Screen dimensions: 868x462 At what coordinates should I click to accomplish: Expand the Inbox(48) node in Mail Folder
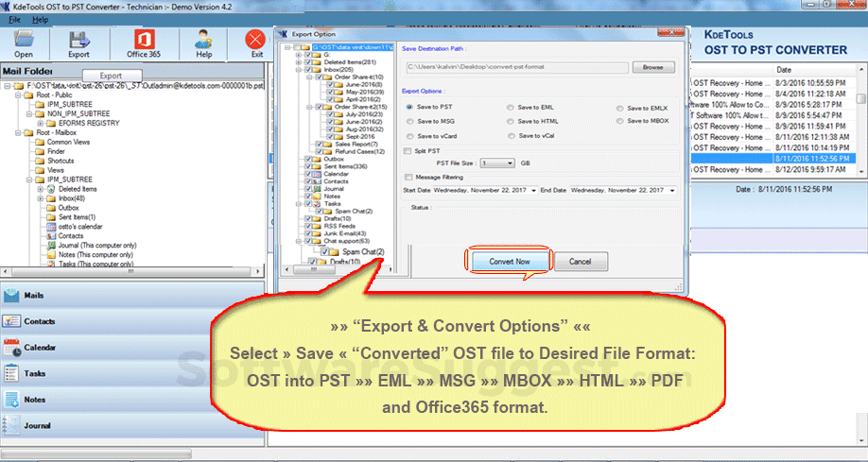click(41, 198)
